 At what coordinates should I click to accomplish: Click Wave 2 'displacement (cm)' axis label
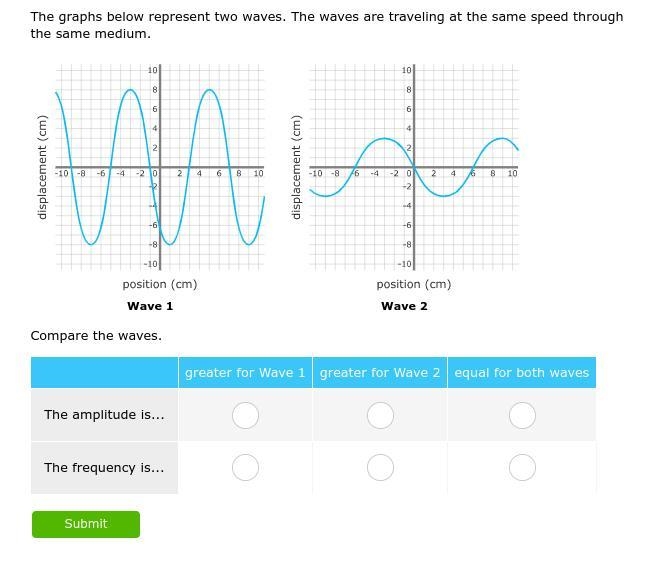pyautogui.click(x=296, y=167)
